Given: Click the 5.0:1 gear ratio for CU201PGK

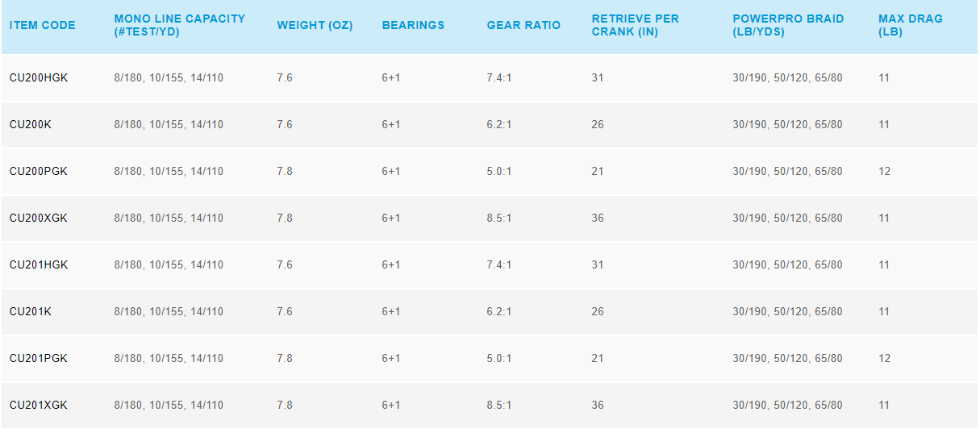Looking at the screenshot, I should click(x=498, y=359).
